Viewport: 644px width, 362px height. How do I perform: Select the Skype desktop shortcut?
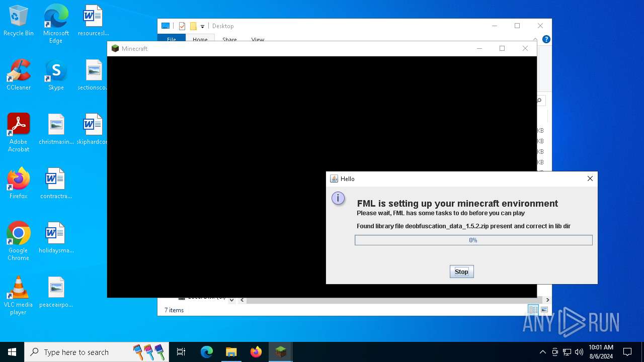click(56, 75)
